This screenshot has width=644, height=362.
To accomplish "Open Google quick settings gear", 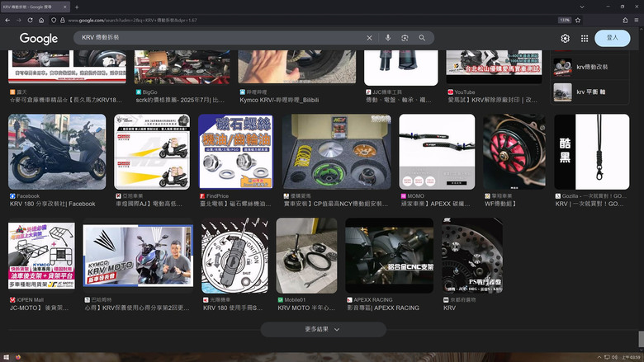I will pos(565,38).
